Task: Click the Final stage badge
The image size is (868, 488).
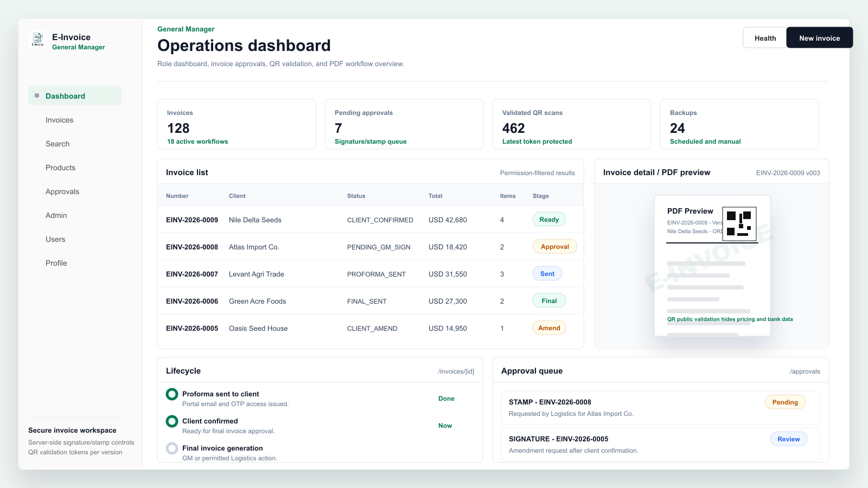Action: tap(549, 301)
